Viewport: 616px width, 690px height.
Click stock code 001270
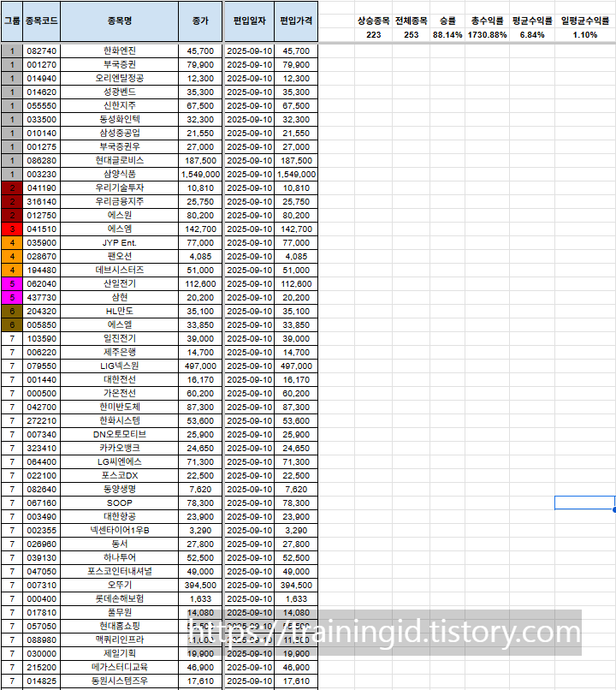pos(41,65)
